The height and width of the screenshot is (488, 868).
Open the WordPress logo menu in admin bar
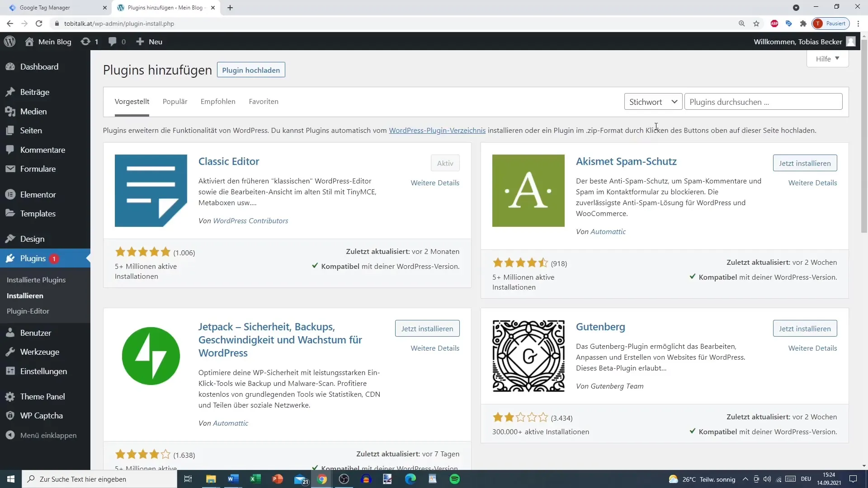click(9, 42)
